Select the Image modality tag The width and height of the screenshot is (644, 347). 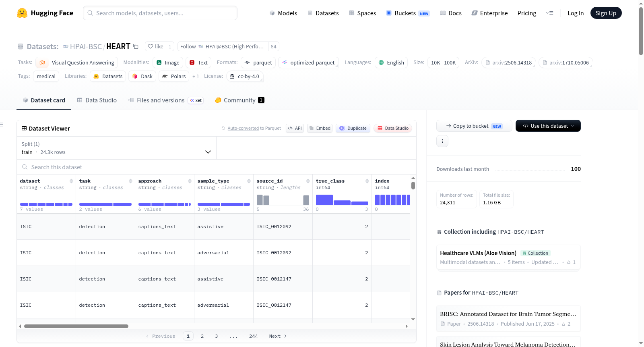point(168,62)
